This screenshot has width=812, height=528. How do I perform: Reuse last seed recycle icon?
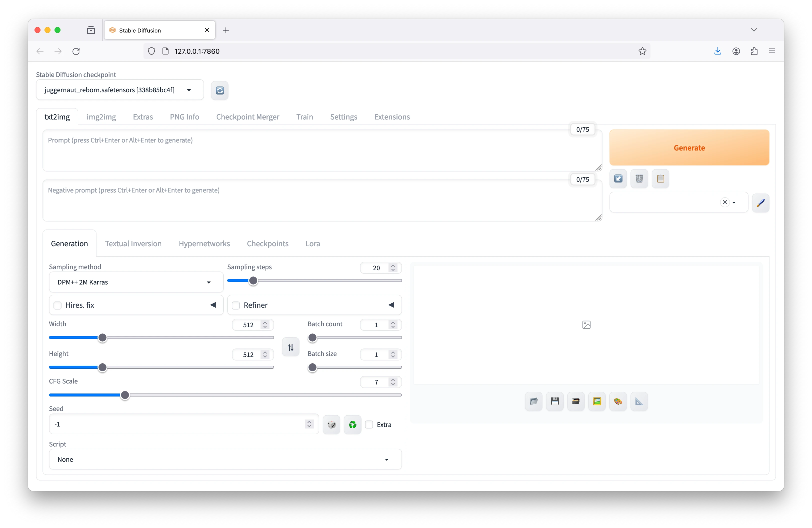[352, 424]
